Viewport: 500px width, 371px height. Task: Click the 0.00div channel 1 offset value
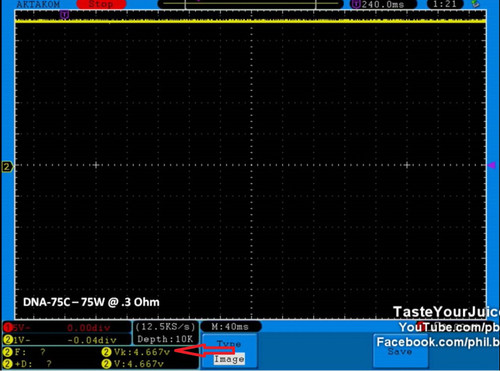click(88, 328)
